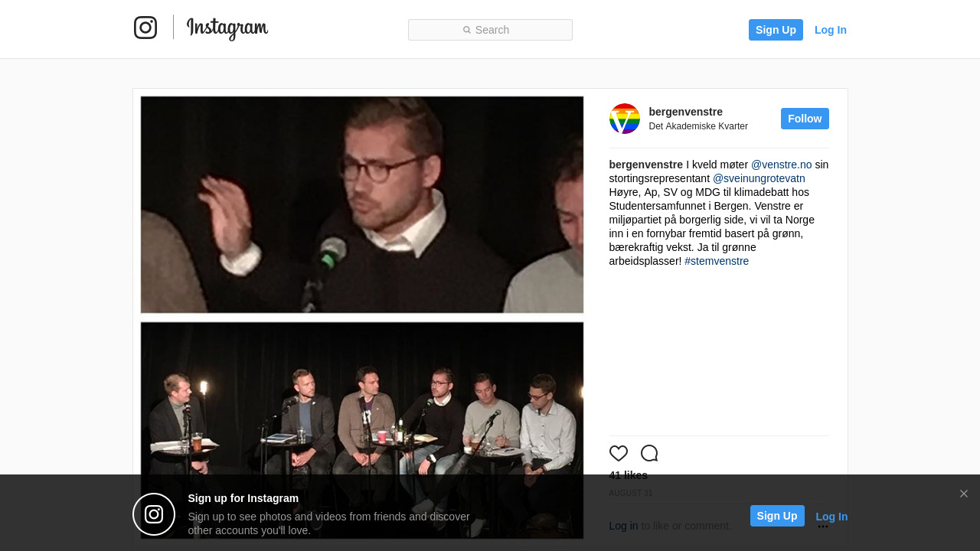Close the sign-up banner with X
Screen dimensions: 980x551
tap(964, 494)
